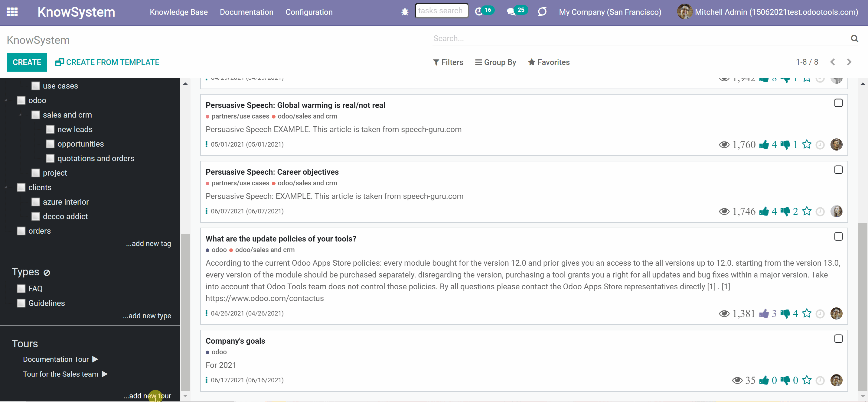Go to previous page arrow
Viewport: 868px width, 402px height.
pyautogui.click(x=833, y=62)
